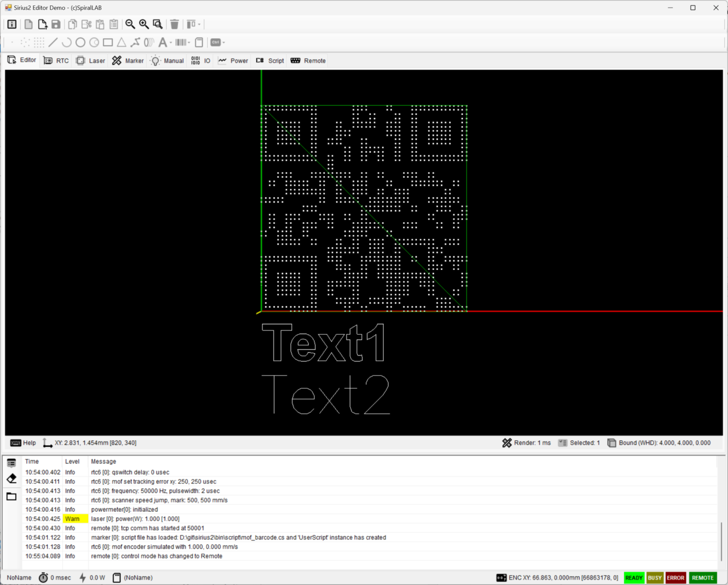Viewport: 728px width, 585px height.
Task: Create a new document
Action: coord(29,24)
